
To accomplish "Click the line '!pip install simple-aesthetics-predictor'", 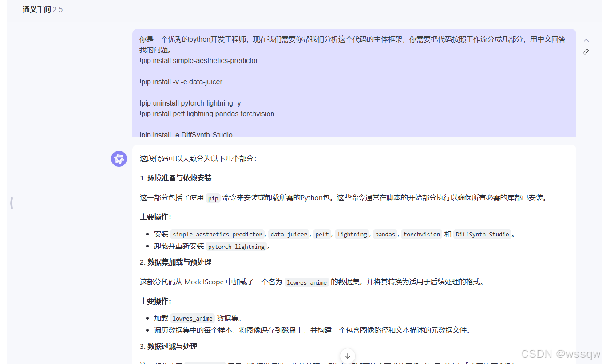I will coord(198,60).
